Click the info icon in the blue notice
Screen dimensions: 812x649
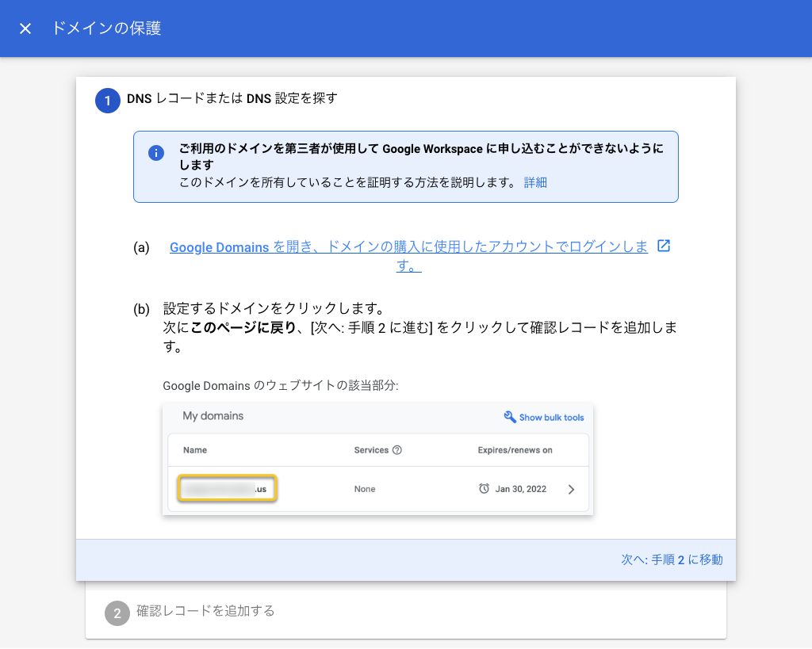pyautogui.click(x=155, y=153)
